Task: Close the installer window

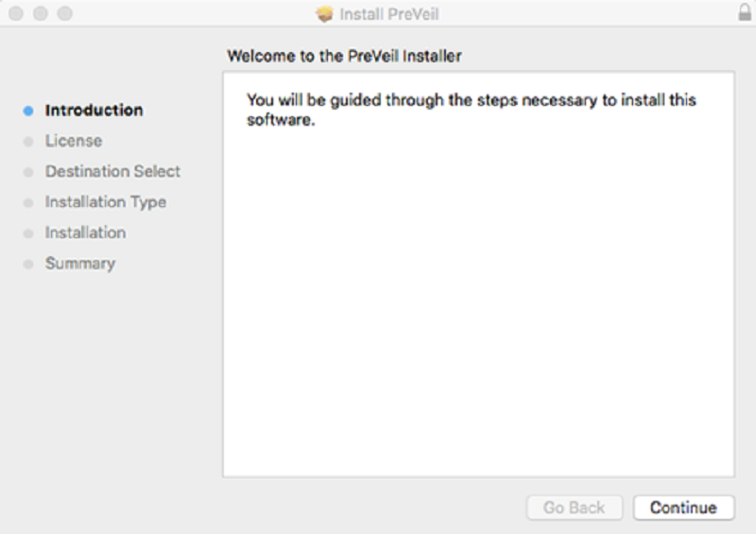Action: pos(16,13)
